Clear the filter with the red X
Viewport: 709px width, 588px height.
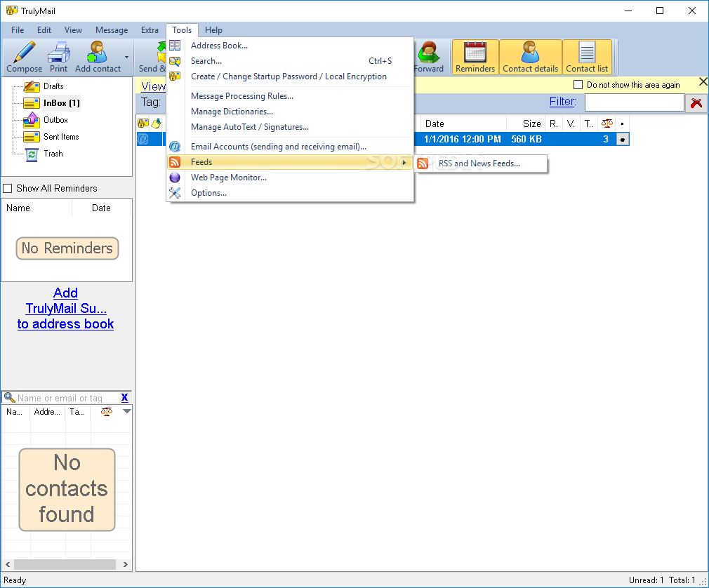[x=696, y=103]
